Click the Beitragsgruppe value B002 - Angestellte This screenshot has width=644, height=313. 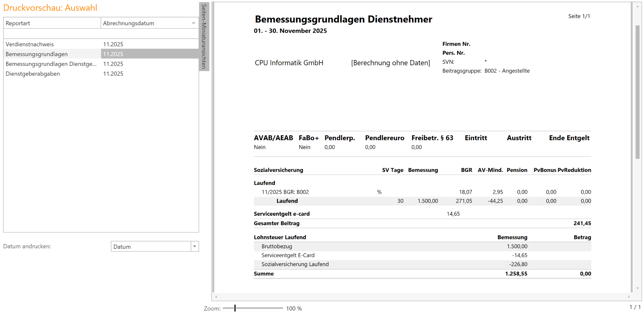tap(507, 71)
